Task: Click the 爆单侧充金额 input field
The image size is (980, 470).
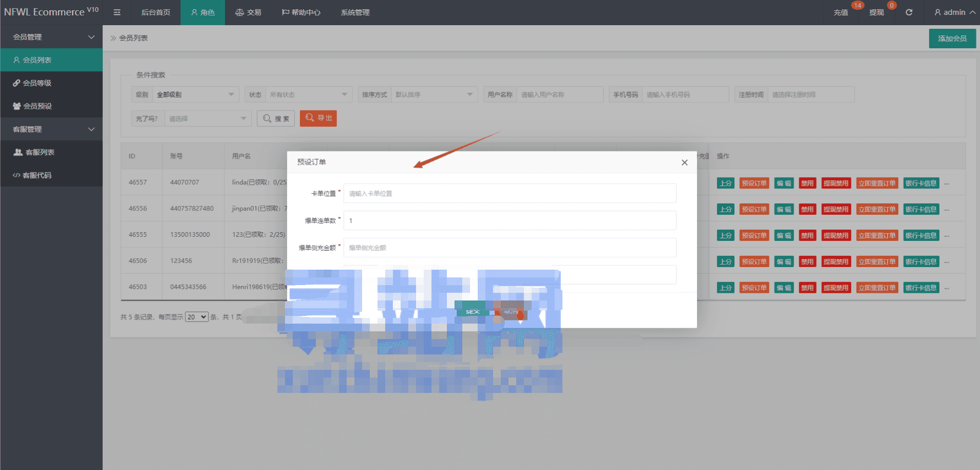Action: point(510,248)
